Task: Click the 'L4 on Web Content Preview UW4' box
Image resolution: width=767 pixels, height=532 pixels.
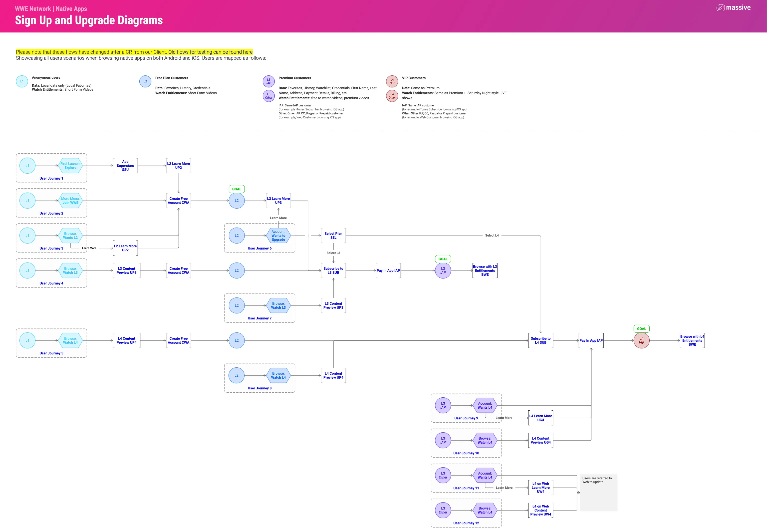Action: [541, 511]
